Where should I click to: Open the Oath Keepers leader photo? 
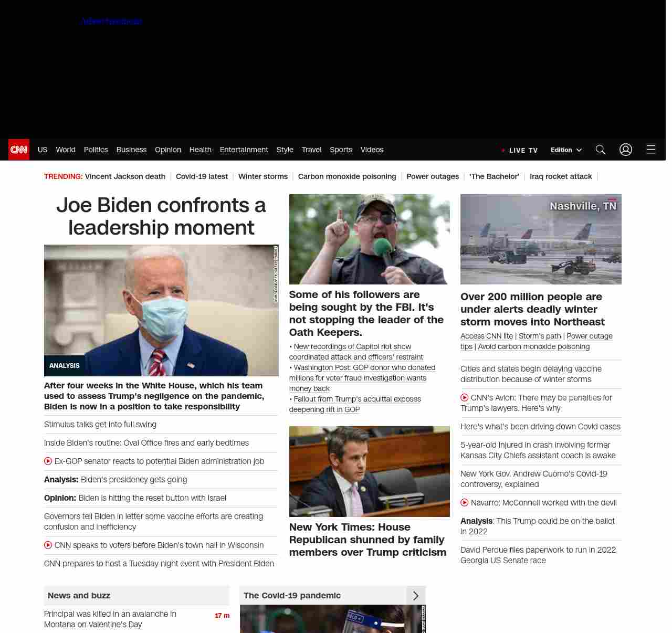coord(369,239)
